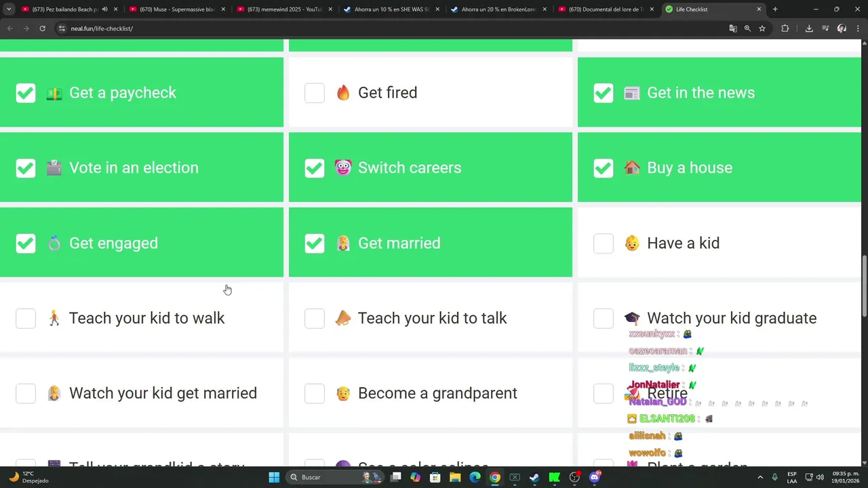
Task: Open a new browser tab
Action: point(775,9)
